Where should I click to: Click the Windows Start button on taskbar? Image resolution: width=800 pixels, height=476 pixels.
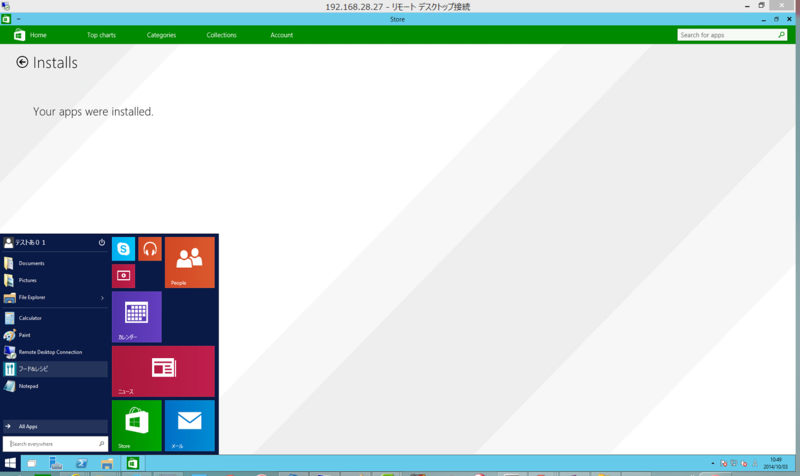pos(10,463)
